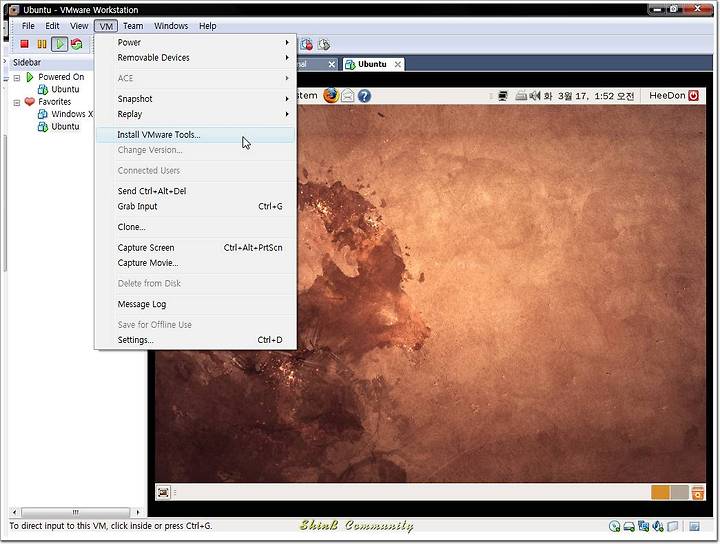Click the network adapter status bar icon

pyautogui.click(x=644, y=526)
